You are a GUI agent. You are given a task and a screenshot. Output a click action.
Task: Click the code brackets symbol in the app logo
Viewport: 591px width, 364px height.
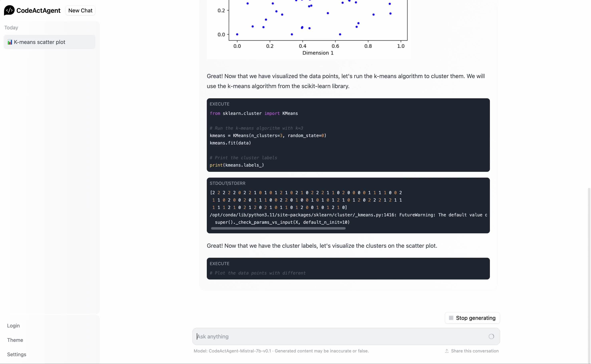(x=9, y=10)
